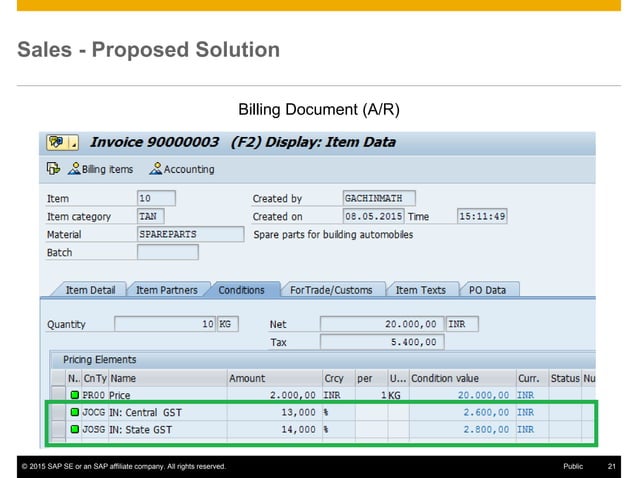This screenshot has height=478, width=638.
Task: Click the Net currency INR field
Action: [462, 324]
